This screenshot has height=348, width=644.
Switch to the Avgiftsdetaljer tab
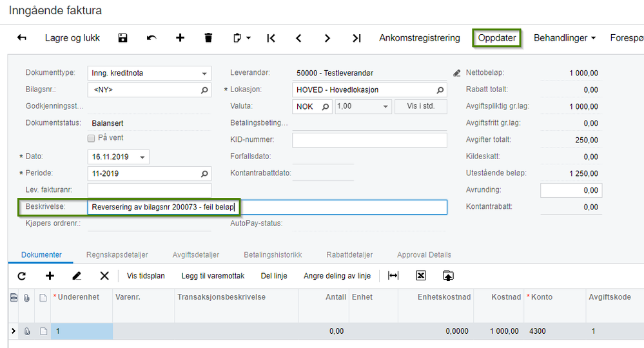click(196, 255)
